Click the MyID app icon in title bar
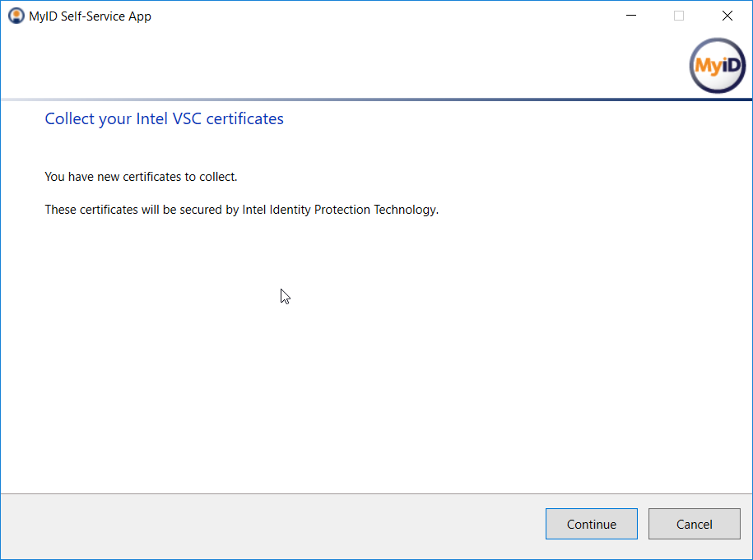 16,16
